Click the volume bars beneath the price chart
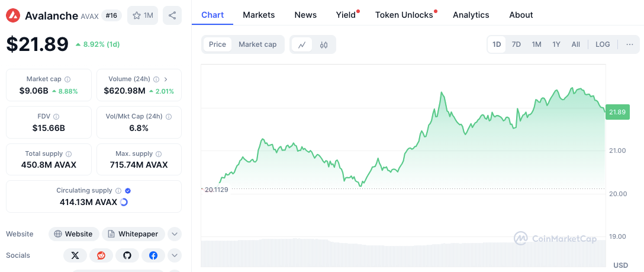Viewport: 644px width, 272px height. tap(403, 252)
